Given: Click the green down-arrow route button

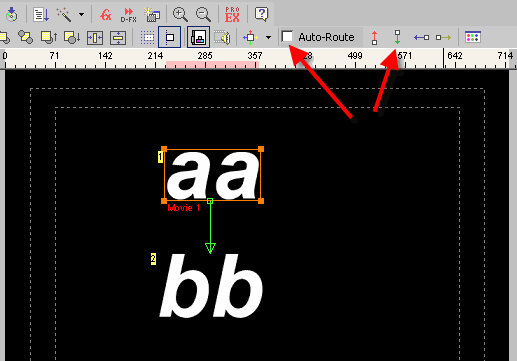Looking at the screenshot, I should pos(397,37).
